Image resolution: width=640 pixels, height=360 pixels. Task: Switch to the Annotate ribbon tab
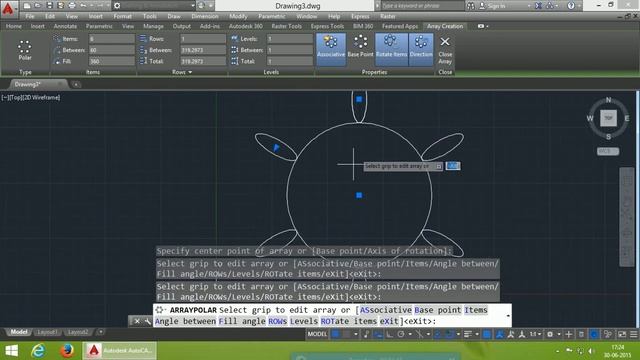click(65, 26)
